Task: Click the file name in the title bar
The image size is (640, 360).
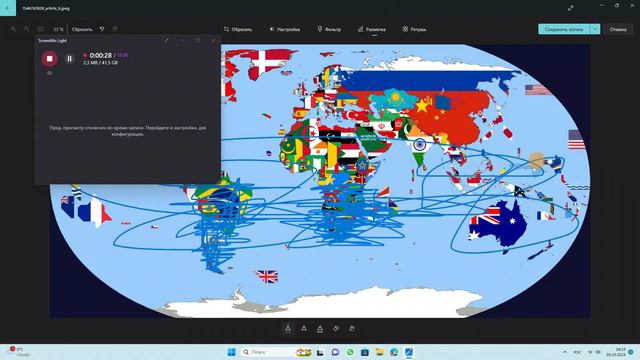Action: tap(46, 8)
